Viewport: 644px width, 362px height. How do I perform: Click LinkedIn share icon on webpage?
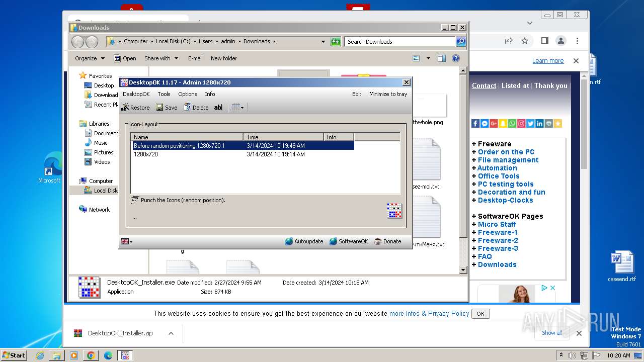click(539, 123)
